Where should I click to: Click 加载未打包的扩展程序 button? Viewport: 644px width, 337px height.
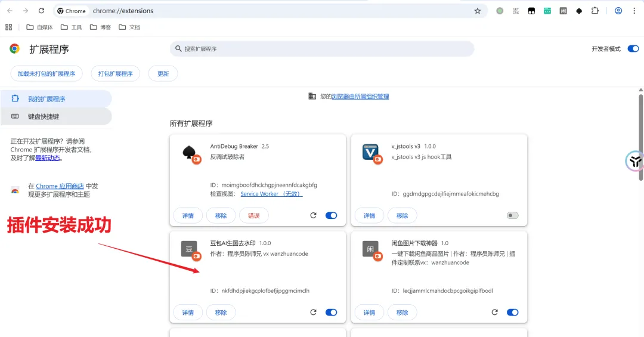pos(47,73)
